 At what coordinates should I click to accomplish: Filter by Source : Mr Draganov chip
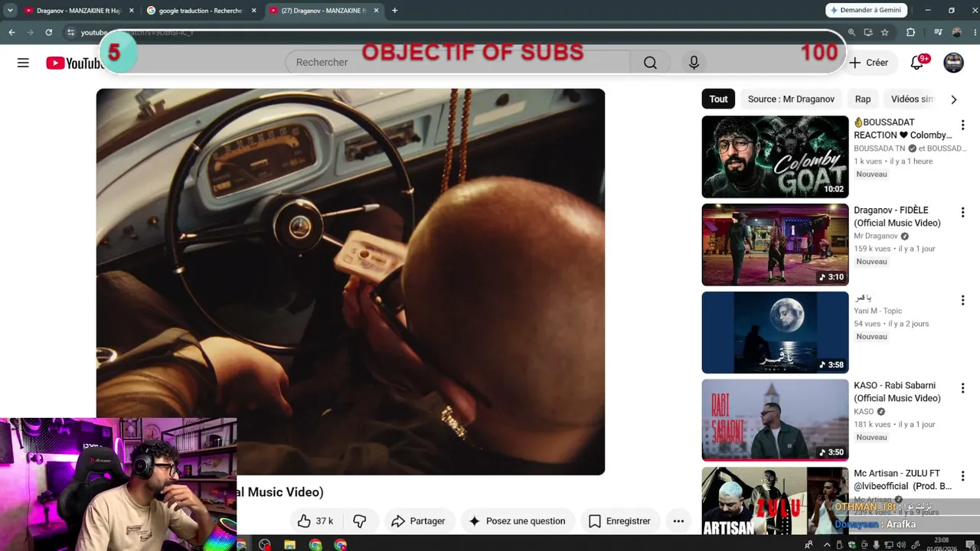click(791, 99)
